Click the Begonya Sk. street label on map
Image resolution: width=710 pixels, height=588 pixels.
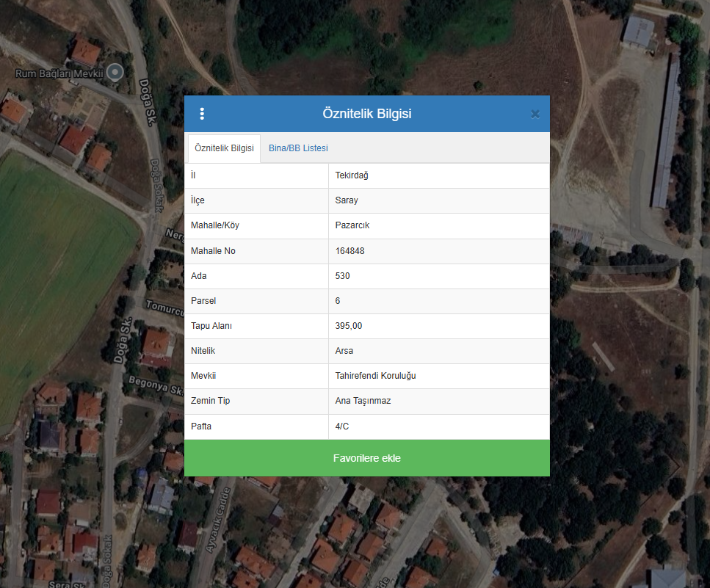coord(154,385)
